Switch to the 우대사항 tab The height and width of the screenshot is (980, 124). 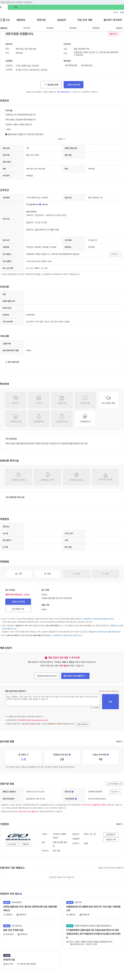(x=50, y=28)
